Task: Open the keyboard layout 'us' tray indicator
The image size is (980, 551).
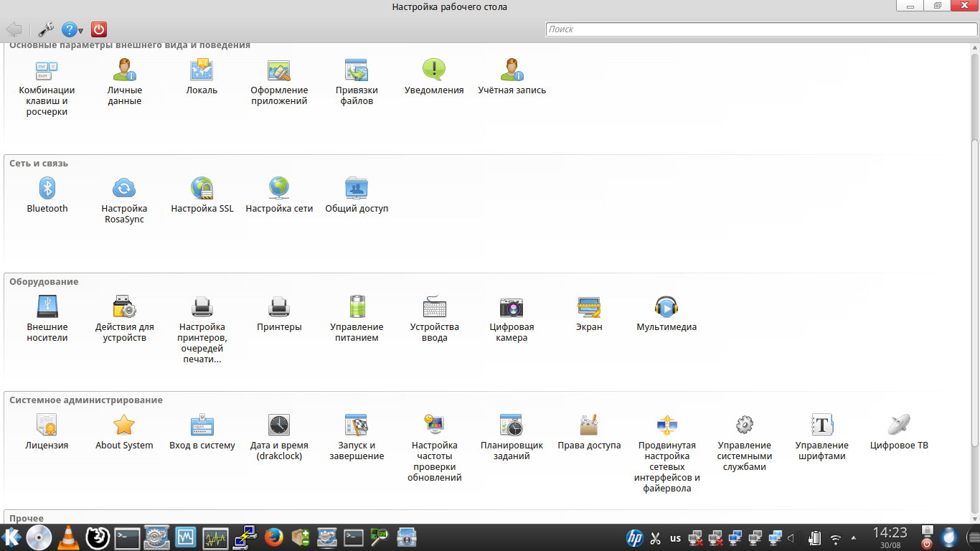Action: pos(675,537)
